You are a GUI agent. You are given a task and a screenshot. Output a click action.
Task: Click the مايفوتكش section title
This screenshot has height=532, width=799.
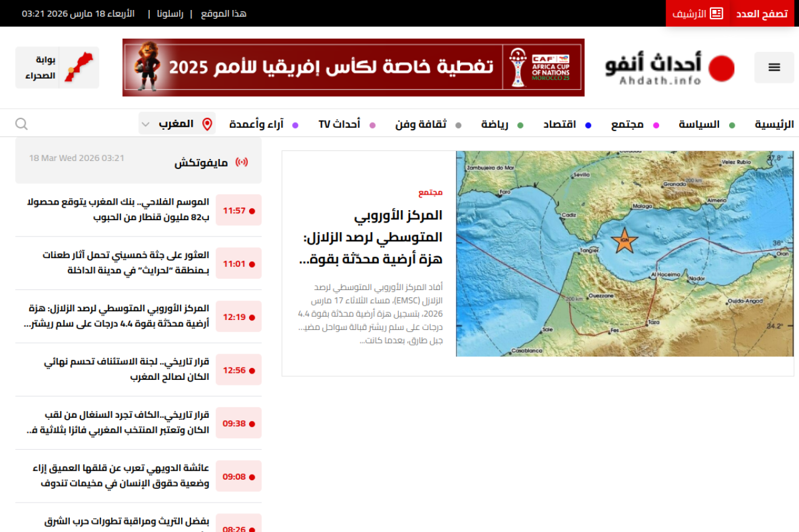pyautogui.click(x=201, y=163)
